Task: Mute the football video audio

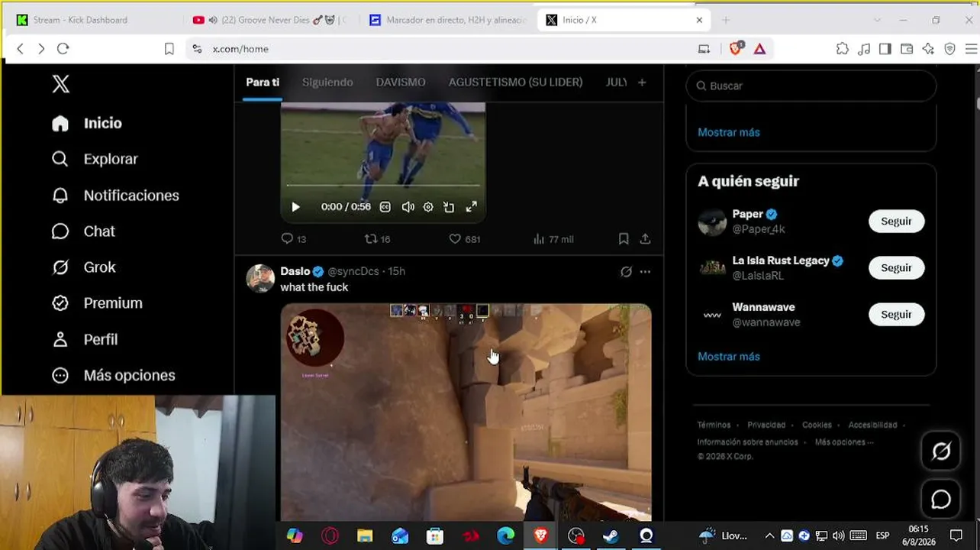Action: [x=408, y=207]
